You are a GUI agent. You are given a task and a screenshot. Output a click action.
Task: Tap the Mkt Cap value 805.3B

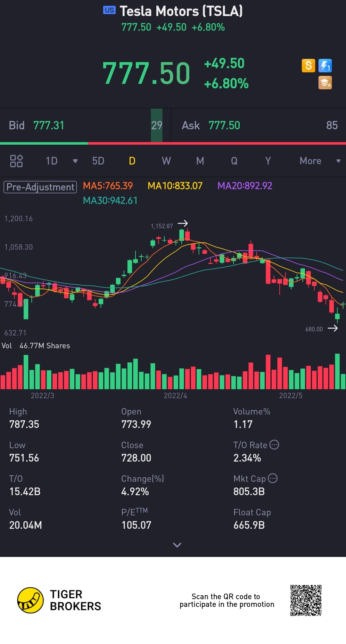[249, 492]
